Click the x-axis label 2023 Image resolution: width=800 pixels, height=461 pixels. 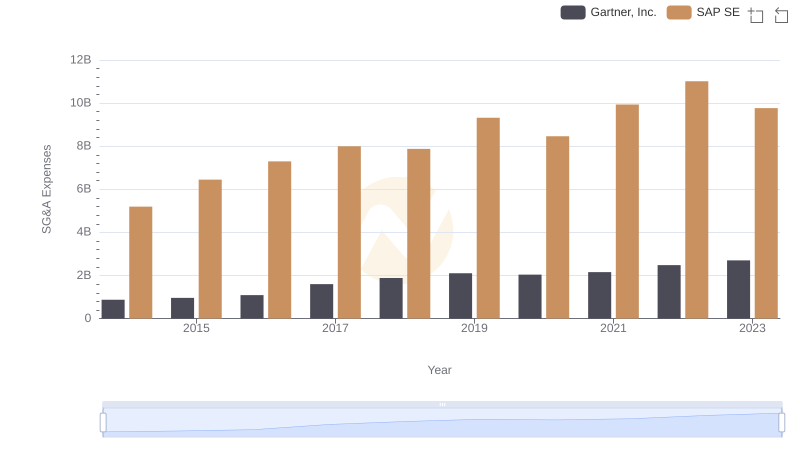[x=752, y=328]
